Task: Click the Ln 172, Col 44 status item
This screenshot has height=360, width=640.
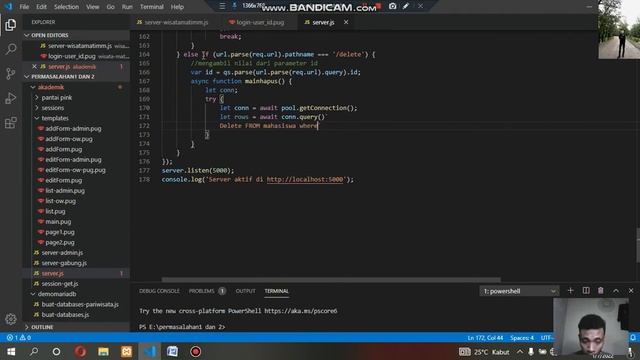Action: click(485, 338)
